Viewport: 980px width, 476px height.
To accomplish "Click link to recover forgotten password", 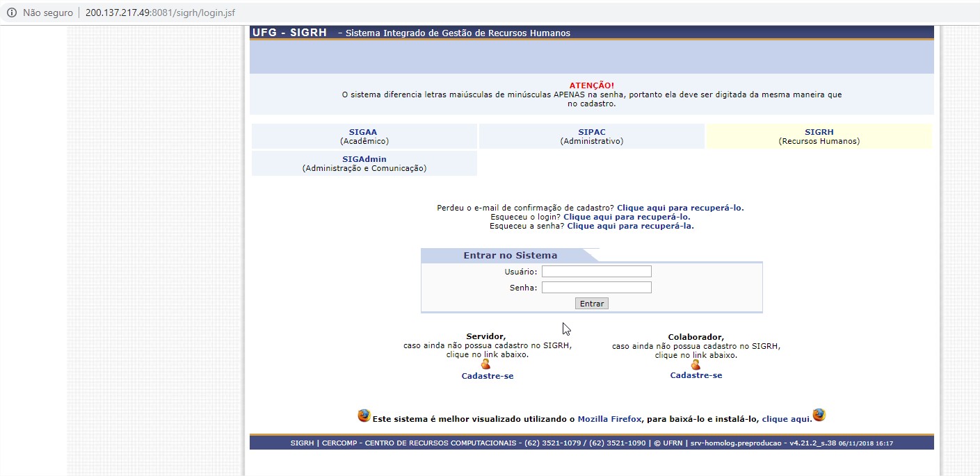I will [630, 226].
